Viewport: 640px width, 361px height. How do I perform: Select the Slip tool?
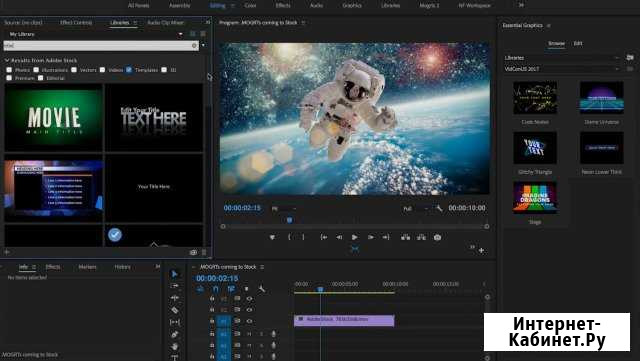click(174, 322)
